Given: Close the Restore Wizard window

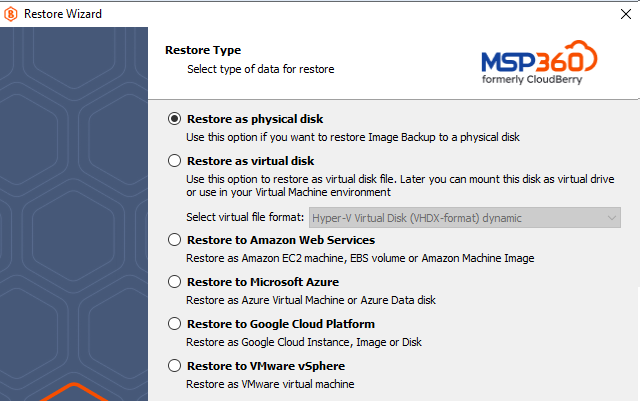Looking at the screenshot, I should 626,14.
